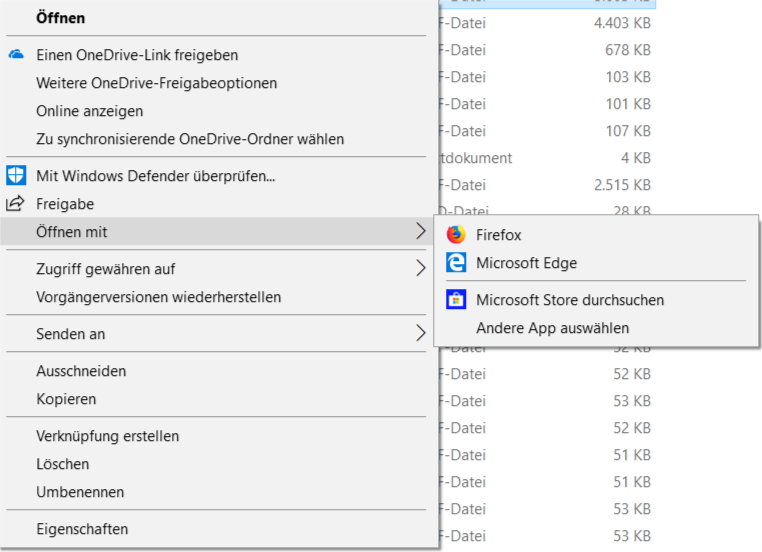The height and width of the screenshot is (552, 762).
Task: Click the 4.403 KB file size
Action: coord(622,23)
